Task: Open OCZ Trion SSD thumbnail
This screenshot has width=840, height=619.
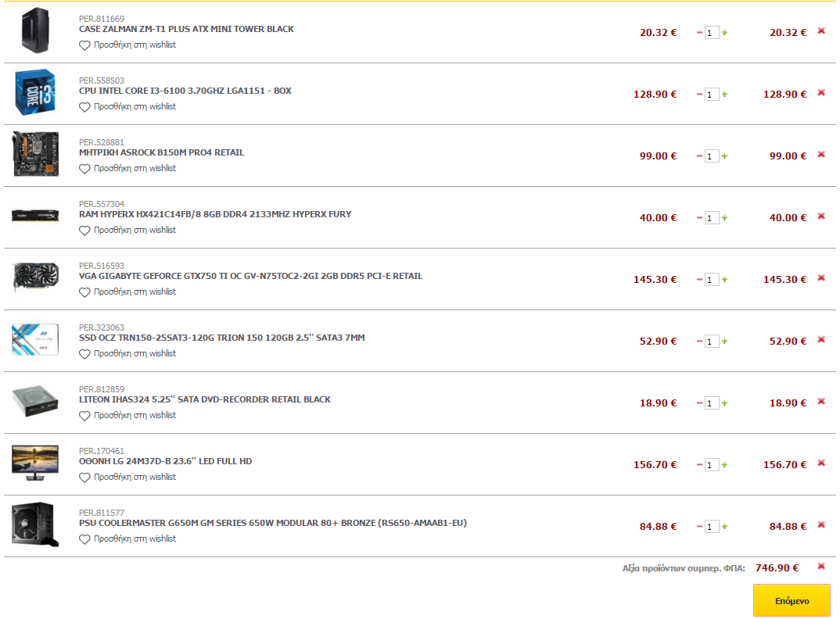Action: pos(35,339)
